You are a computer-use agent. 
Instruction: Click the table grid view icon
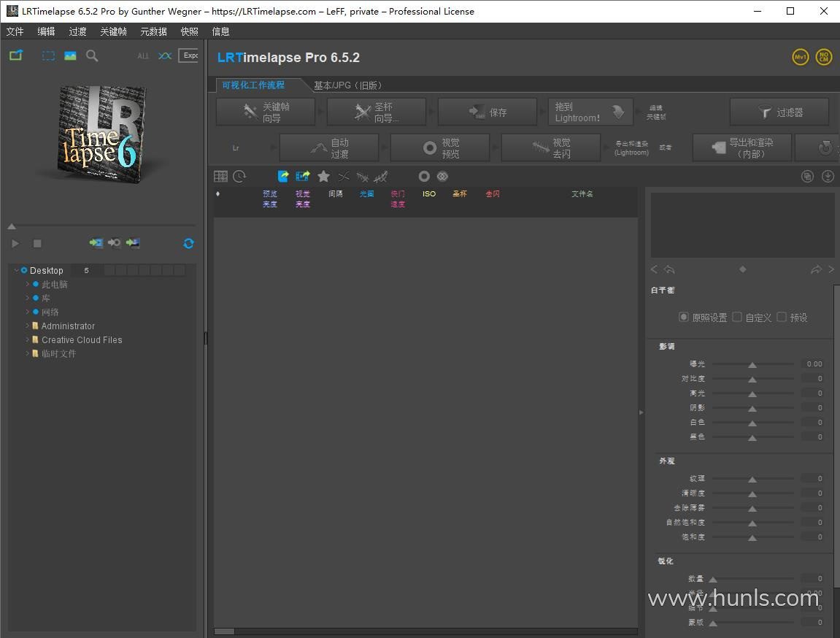click(x=220, y=176)
